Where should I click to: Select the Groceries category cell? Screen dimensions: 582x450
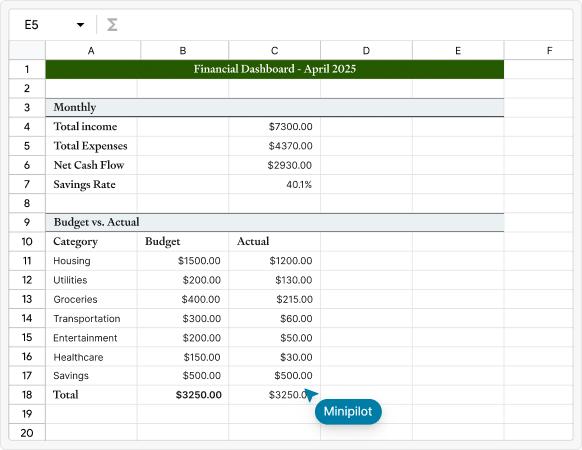91,299
